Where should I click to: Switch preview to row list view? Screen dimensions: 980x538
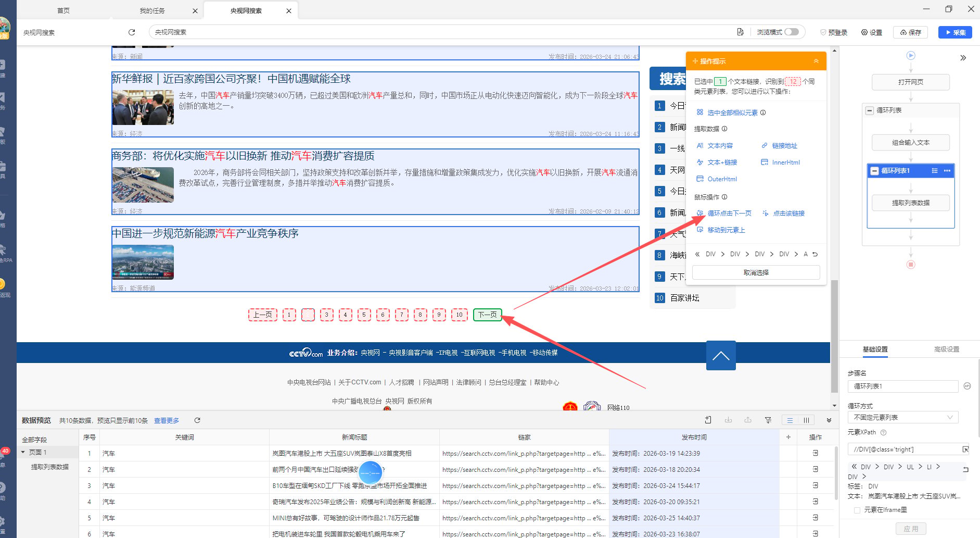click(x=790, y=420)
